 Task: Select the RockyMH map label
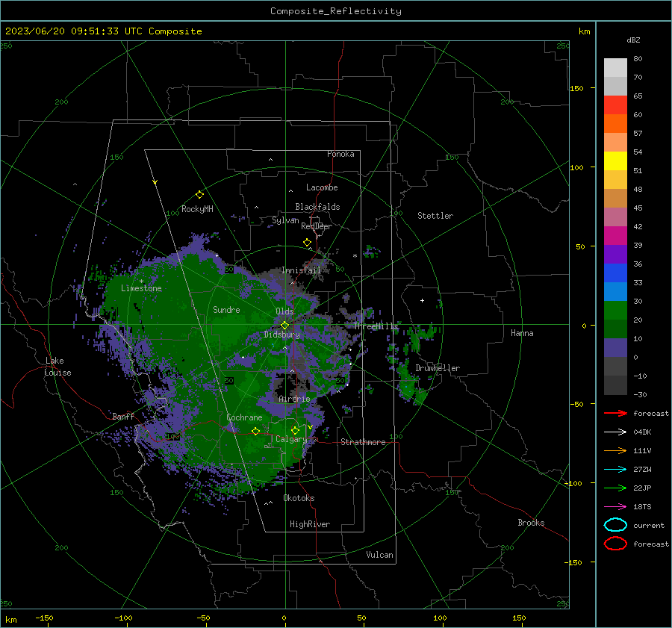click(x=197, y=209)
